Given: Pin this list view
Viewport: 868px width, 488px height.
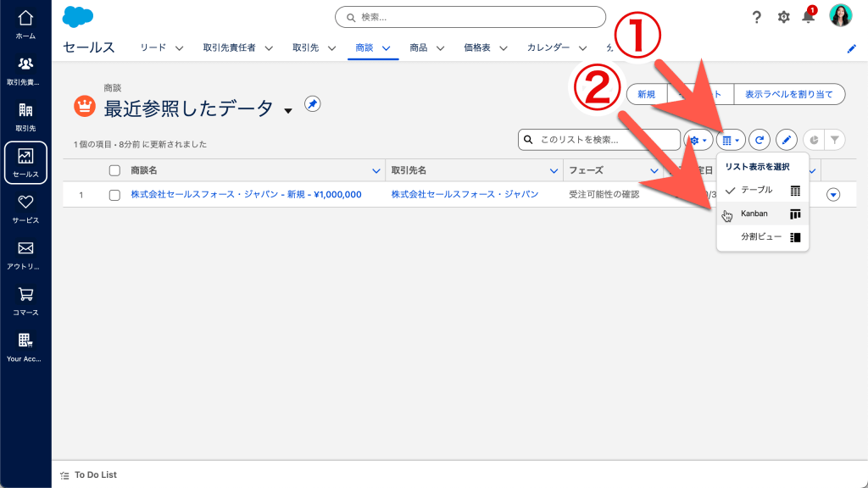Looking at the screenshot, I should (x=312, y=103).
